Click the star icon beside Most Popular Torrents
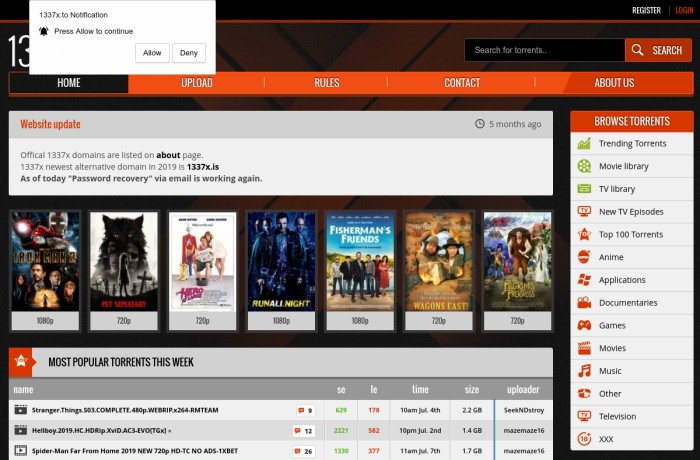 [21, 360]
